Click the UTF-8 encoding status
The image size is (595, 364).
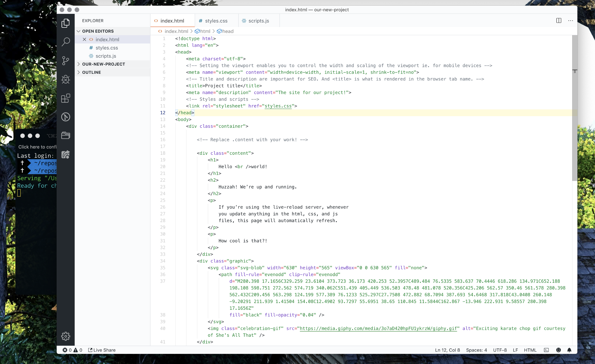click(x=500, y=350)
